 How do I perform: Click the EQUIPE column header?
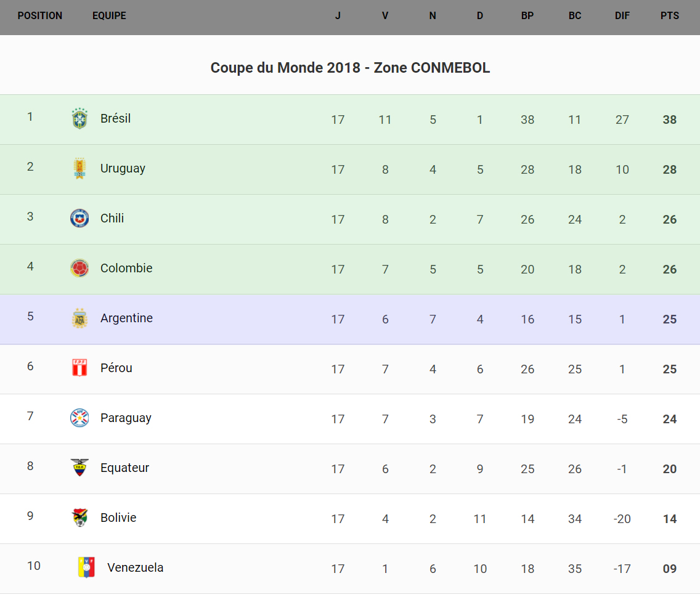tap(109, 16)
